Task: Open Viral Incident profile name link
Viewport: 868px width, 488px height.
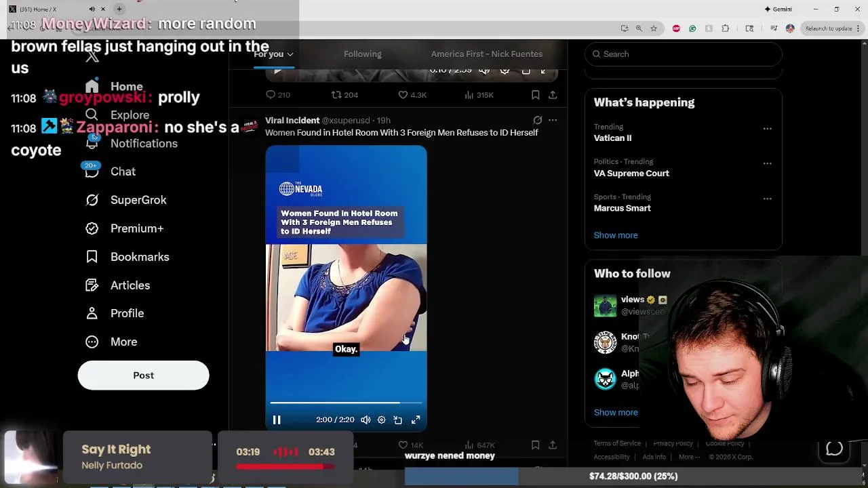Action: click(x=292, y=121)
